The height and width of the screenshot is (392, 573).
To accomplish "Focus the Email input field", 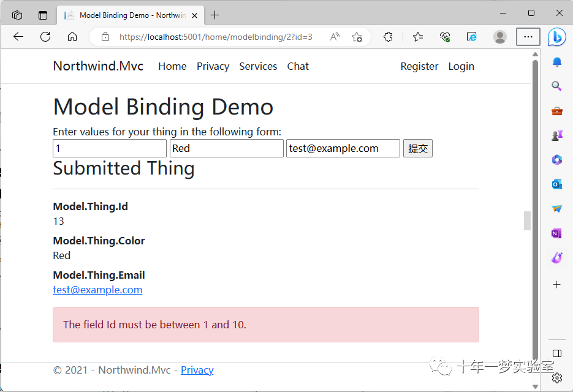I will click(343, 148).
